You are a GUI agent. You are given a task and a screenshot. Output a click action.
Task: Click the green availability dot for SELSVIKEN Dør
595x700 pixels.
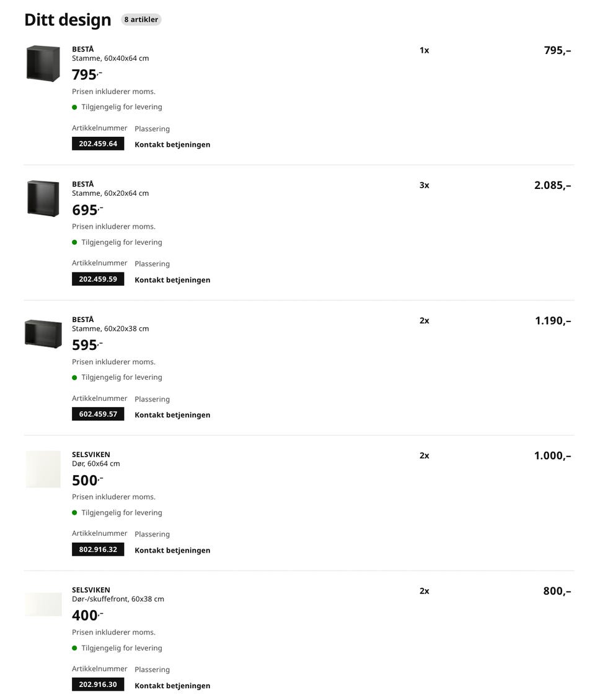(x=74, y=513)
